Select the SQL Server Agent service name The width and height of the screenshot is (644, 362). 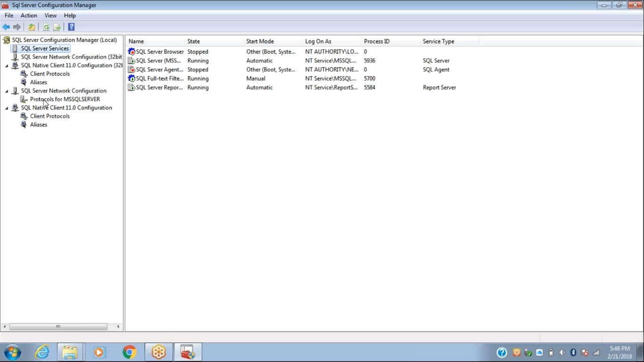click(x=159, y=70)
